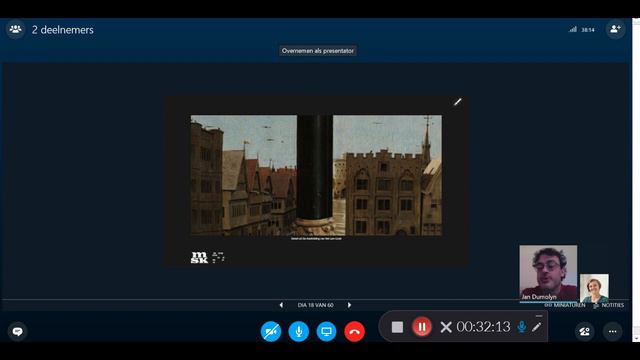Viewport: 640px width, 360px height.
Task: Open the NOTITIES notes view
Action: [x=609, y=305]
